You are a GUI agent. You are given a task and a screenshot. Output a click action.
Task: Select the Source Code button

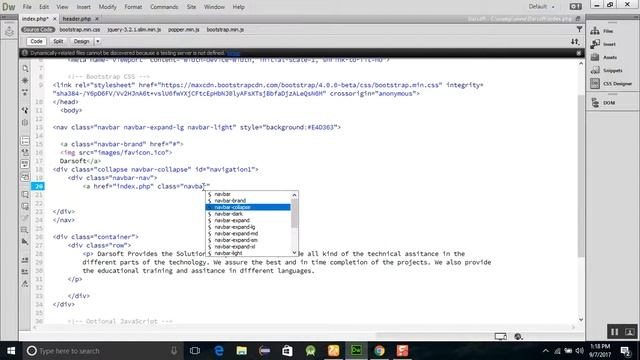click(38, 29)
